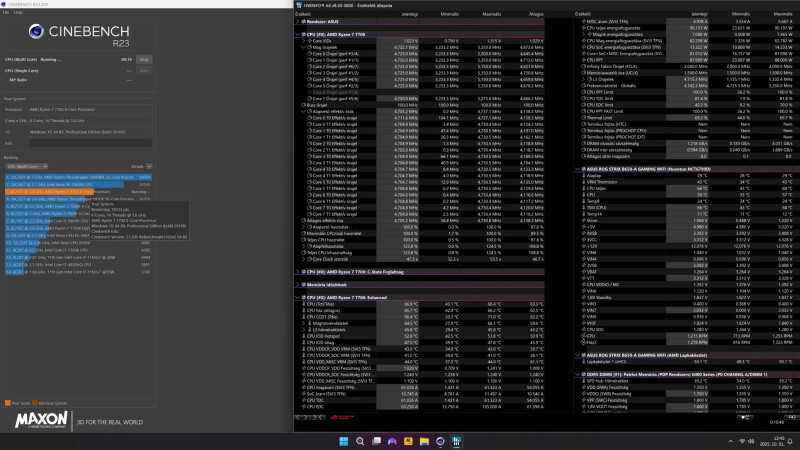Open the Windows Start menu
Screen dimensions: 800x450
(343, 441)
